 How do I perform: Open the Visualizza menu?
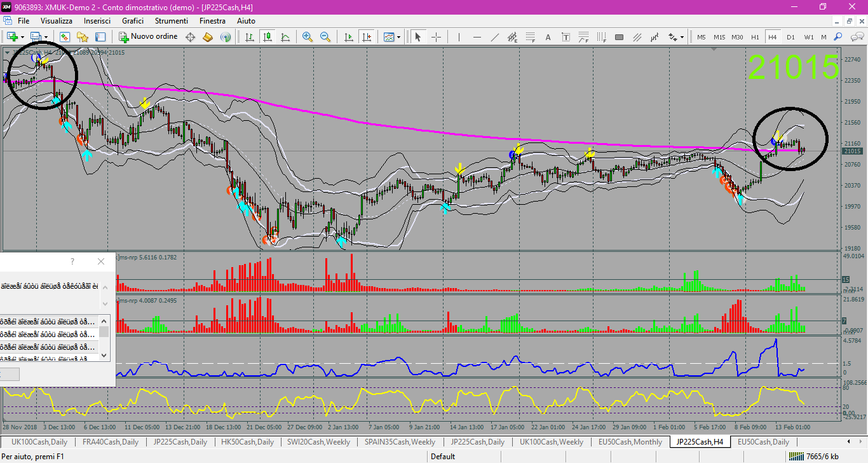coord(57,21)
